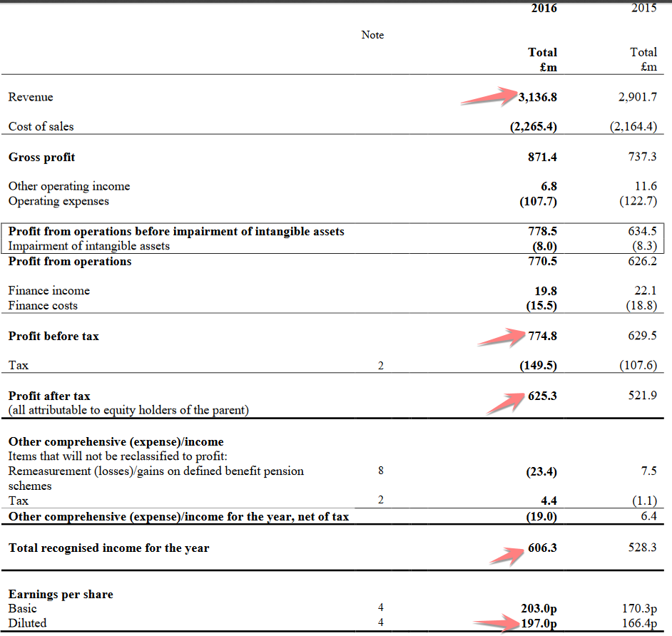The image size is (672, 636).
Task: Click the Earnings per share heading
Action: pyautogui.click(x=61, y=595)
